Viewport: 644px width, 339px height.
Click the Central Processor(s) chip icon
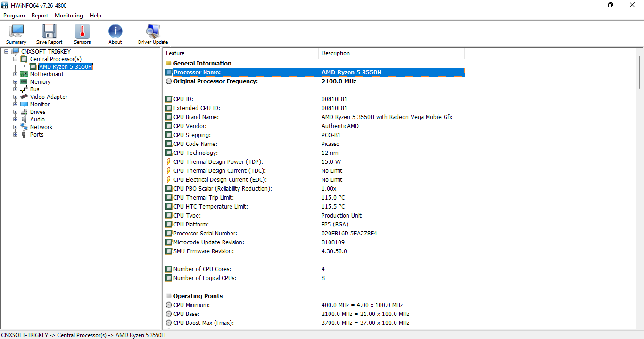24,59
